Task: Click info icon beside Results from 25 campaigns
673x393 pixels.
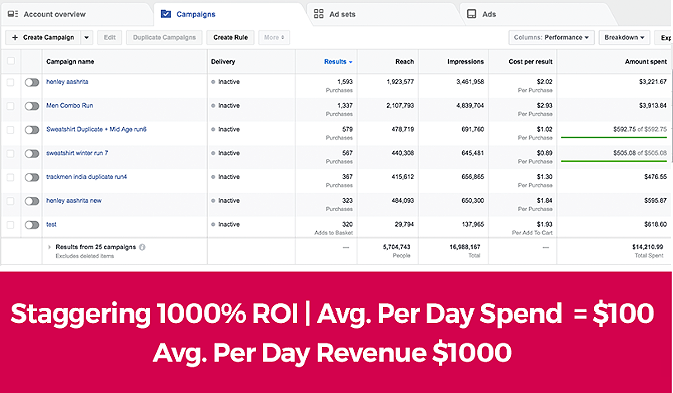Action: [x=142, y=247]
